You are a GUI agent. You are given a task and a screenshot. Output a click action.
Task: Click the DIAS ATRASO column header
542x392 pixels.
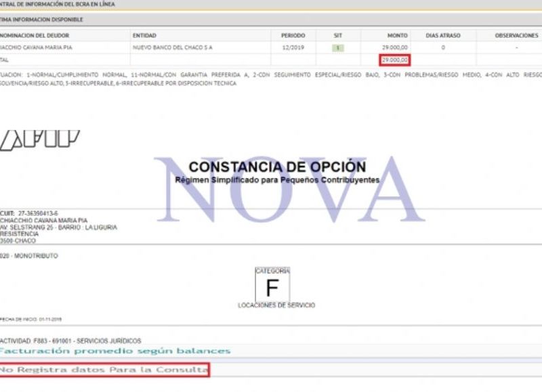point(442,35)
